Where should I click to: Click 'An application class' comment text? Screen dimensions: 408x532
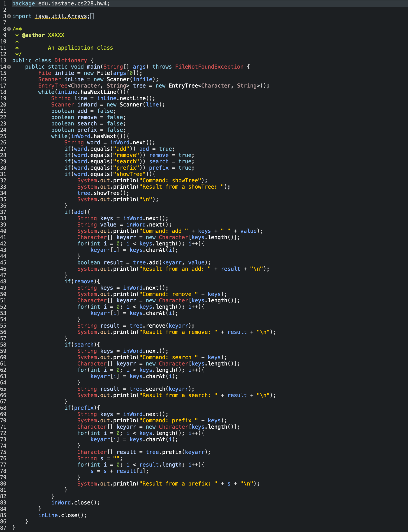click(80, 48)
